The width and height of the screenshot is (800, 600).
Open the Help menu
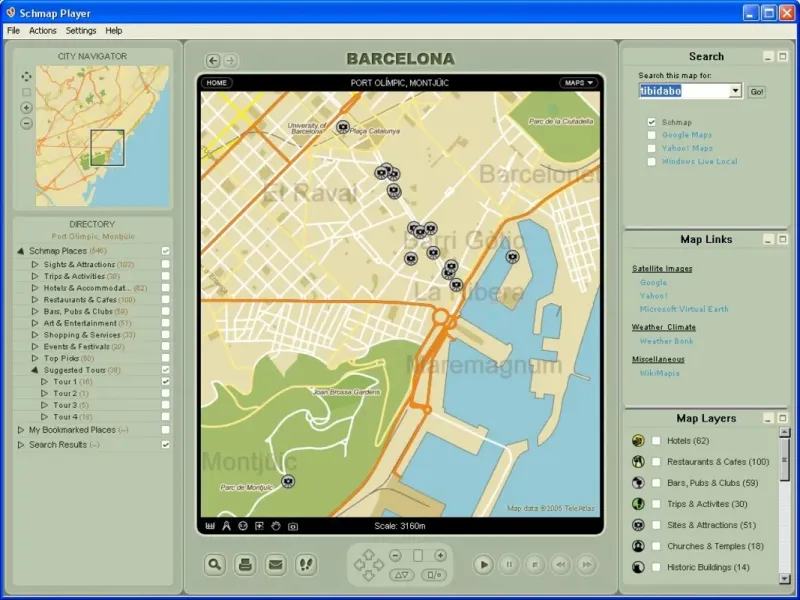tap(114, 31)
